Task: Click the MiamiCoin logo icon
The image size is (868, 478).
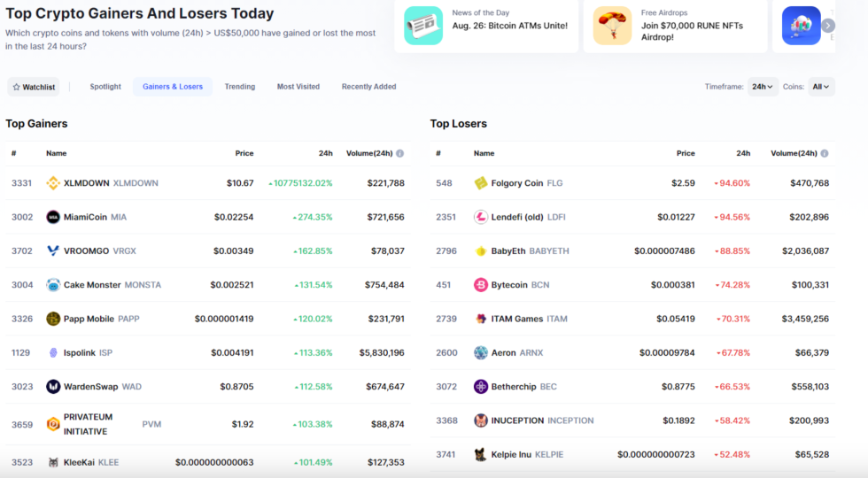Action: pos(53,217)
